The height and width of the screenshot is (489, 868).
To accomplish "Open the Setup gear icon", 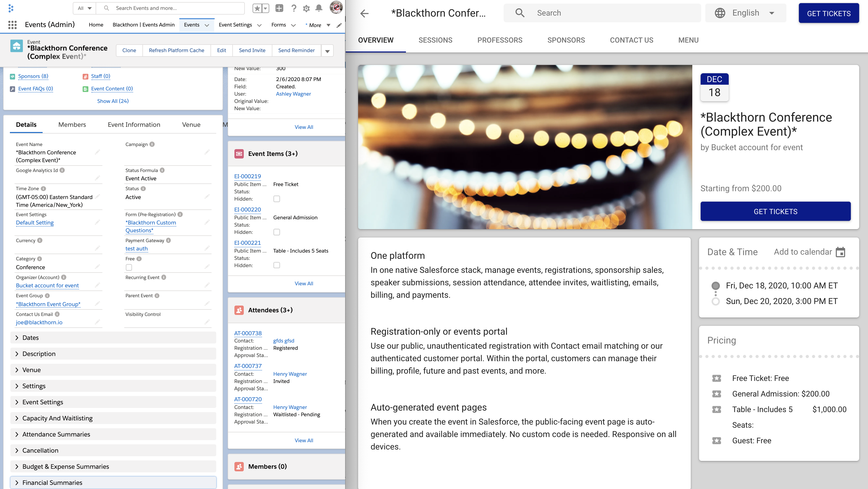I will point(306,8).
